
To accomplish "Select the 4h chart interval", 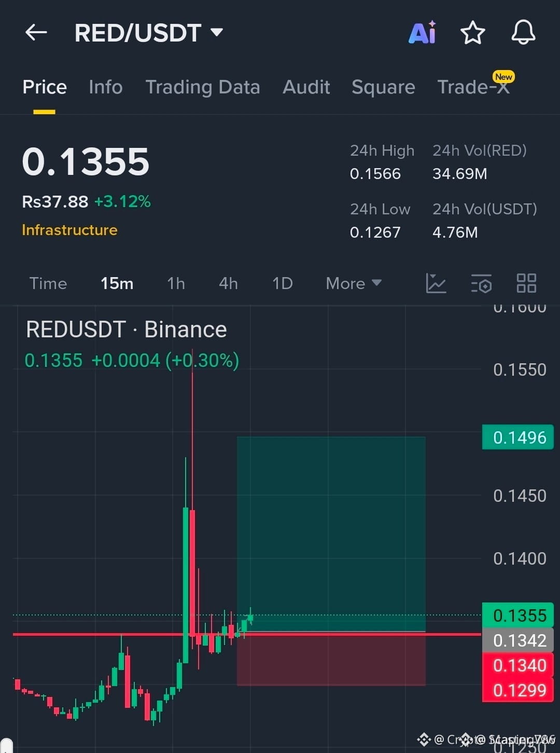I will pyautogui.click(x=228, y=283).
